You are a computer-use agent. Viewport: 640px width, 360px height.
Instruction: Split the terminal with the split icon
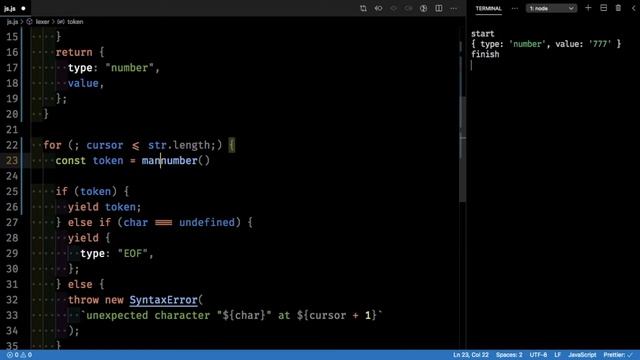click(x=603, y=8)
